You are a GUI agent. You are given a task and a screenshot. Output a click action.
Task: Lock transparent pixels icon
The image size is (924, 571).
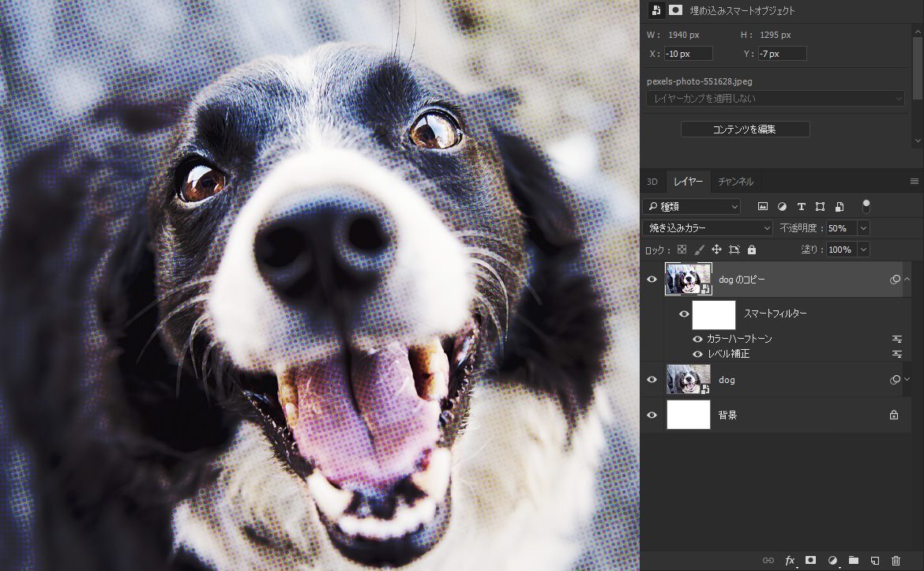click(x=682, y=250)
